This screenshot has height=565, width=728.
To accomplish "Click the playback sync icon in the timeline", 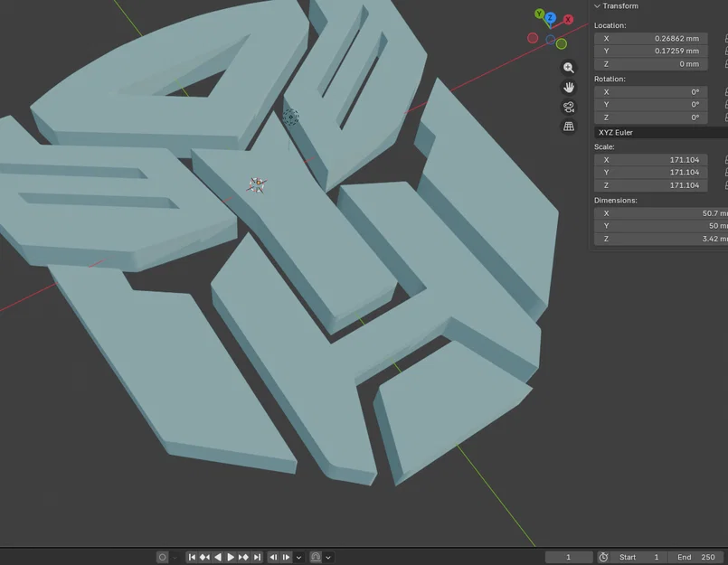I will tap(316, 557).
